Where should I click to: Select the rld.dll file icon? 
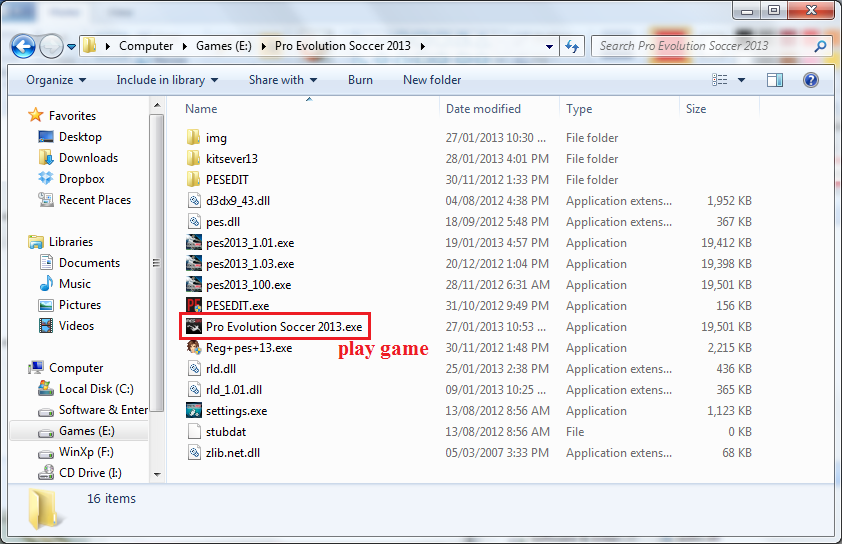pyautogui.click(x=194, y=368)
